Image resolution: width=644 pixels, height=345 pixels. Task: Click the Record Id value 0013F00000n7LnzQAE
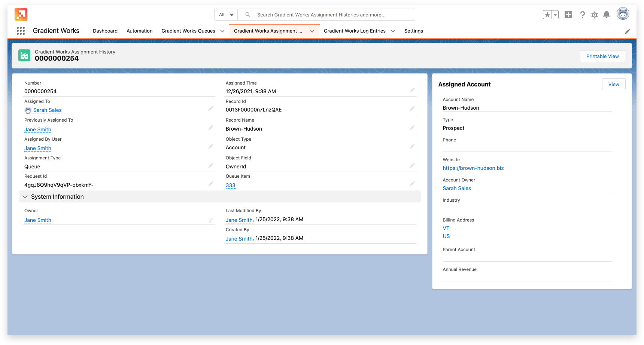pyautogui.click(x=254, y=110)
